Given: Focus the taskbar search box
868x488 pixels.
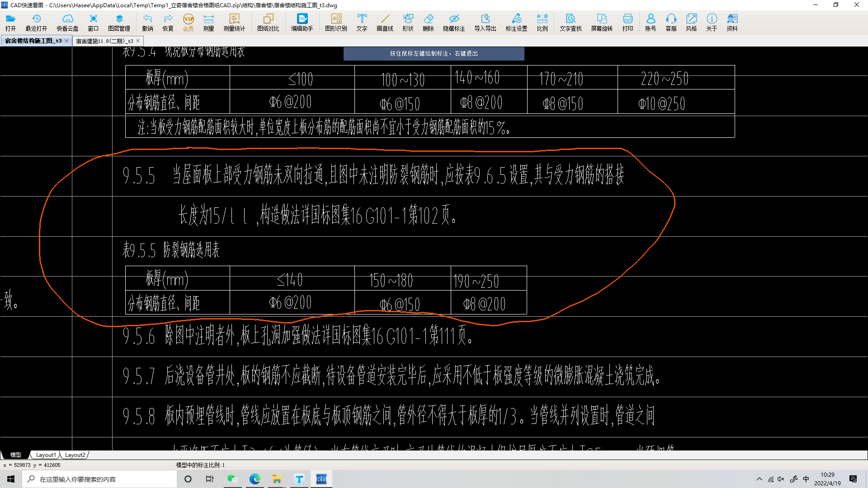Looking at the screenshot, I should click(x=99, y=479).
